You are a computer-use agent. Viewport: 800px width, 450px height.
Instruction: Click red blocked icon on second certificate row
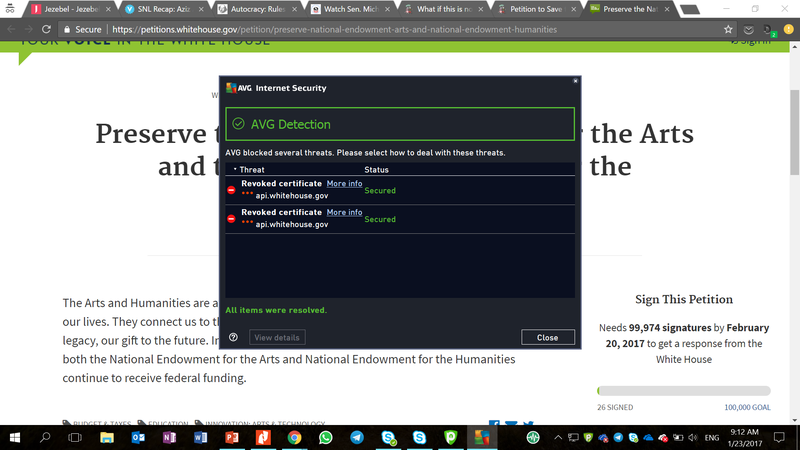[x=231, y=218]
